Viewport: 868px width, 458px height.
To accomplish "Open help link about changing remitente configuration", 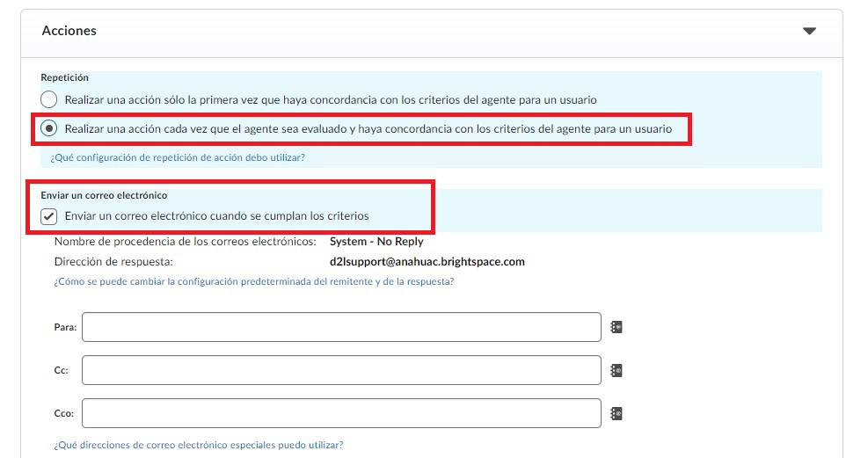I will [253, 282].
